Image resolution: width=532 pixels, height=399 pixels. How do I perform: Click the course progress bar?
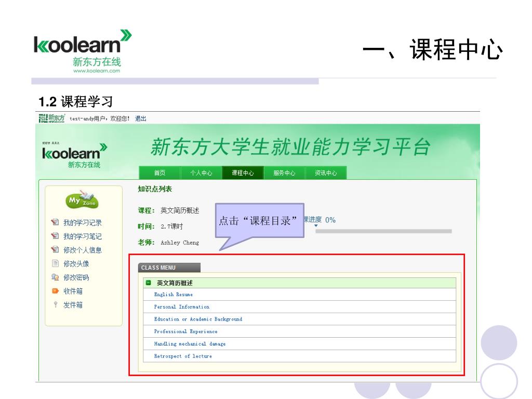(383, 231)
